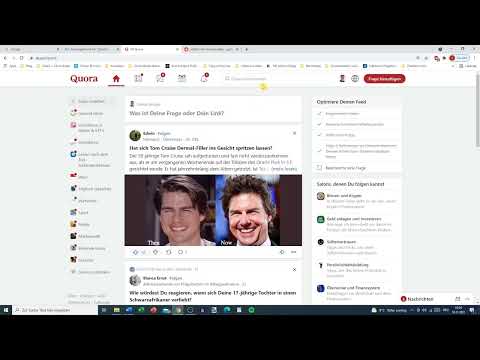Open the profile avatar menu in header
This screenshot has width=480, height=360.
[x=342, y=79]
